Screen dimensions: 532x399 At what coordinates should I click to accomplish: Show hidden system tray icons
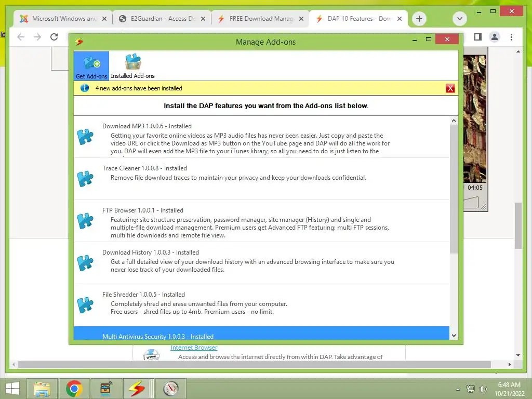point(458,389)
